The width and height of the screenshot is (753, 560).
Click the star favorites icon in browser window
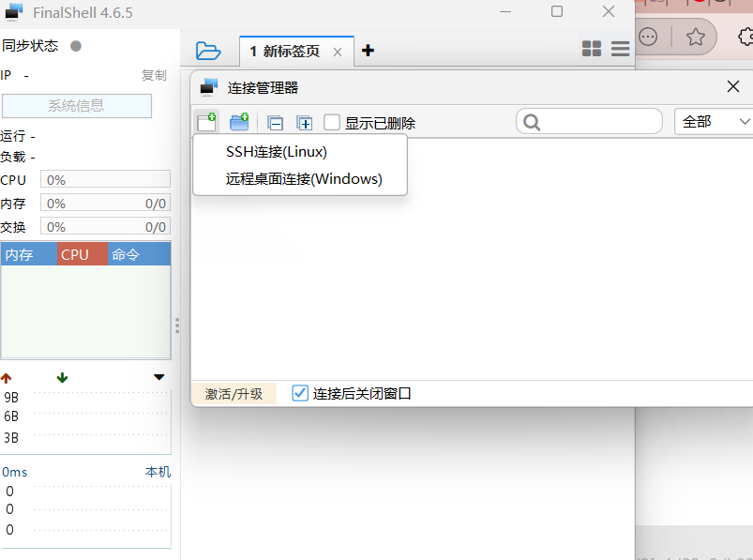[696, 37]
